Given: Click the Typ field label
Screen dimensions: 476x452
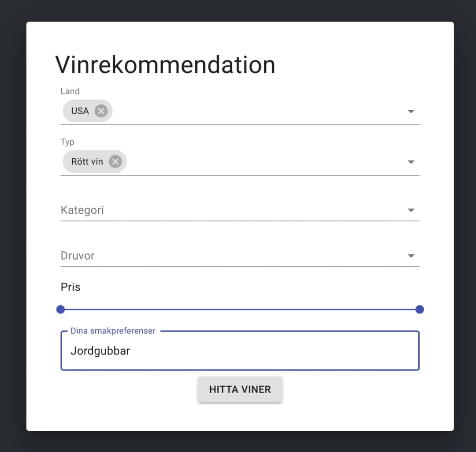Looking at the screenshot, I should pos(67,142).
